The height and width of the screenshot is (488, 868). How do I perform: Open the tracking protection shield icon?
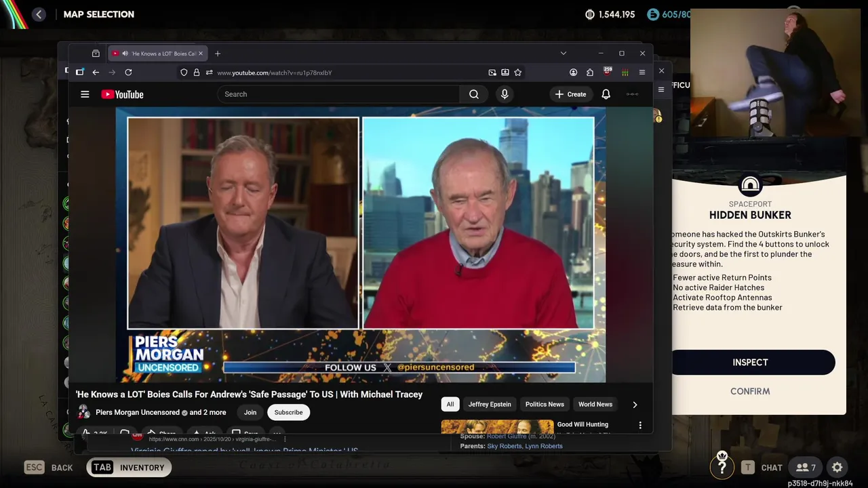[184, 73]
